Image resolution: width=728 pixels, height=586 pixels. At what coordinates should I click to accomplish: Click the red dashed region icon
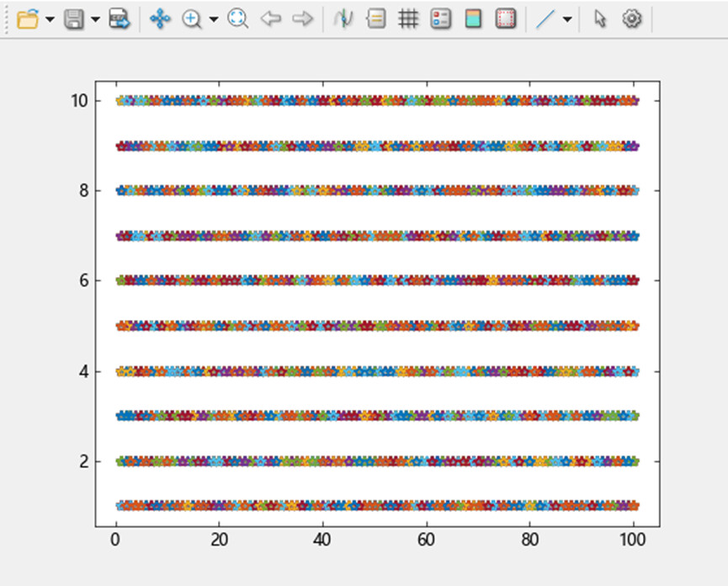506,19
